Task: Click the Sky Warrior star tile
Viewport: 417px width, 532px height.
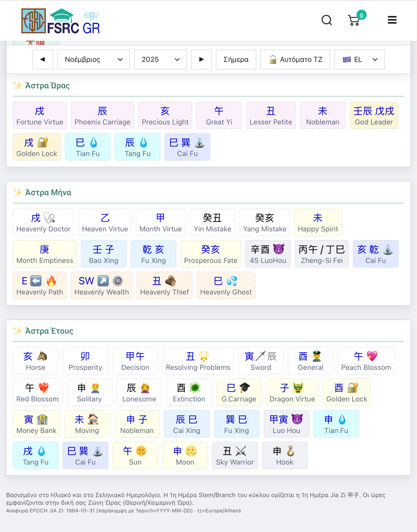Action: [x=235, y=455]
